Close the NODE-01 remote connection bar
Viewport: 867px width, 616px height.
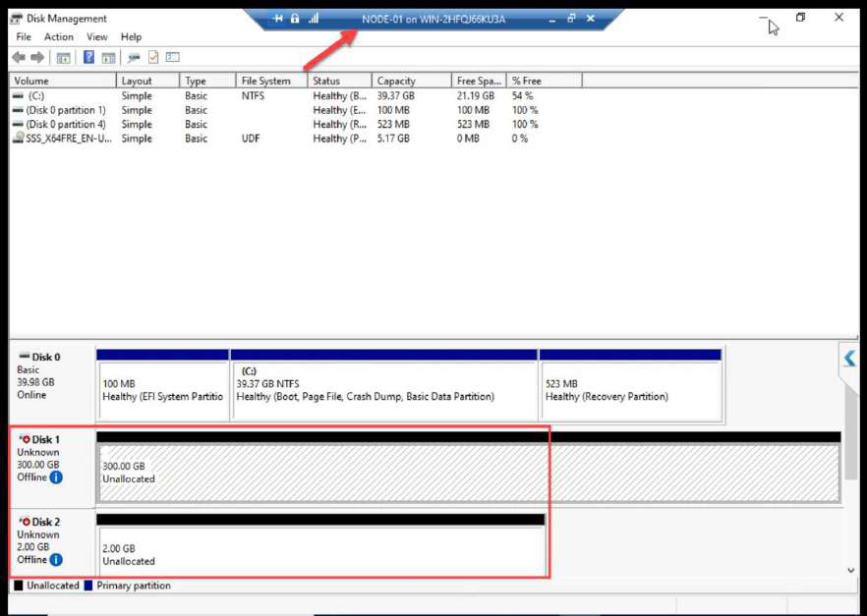(x=591, y=19)
